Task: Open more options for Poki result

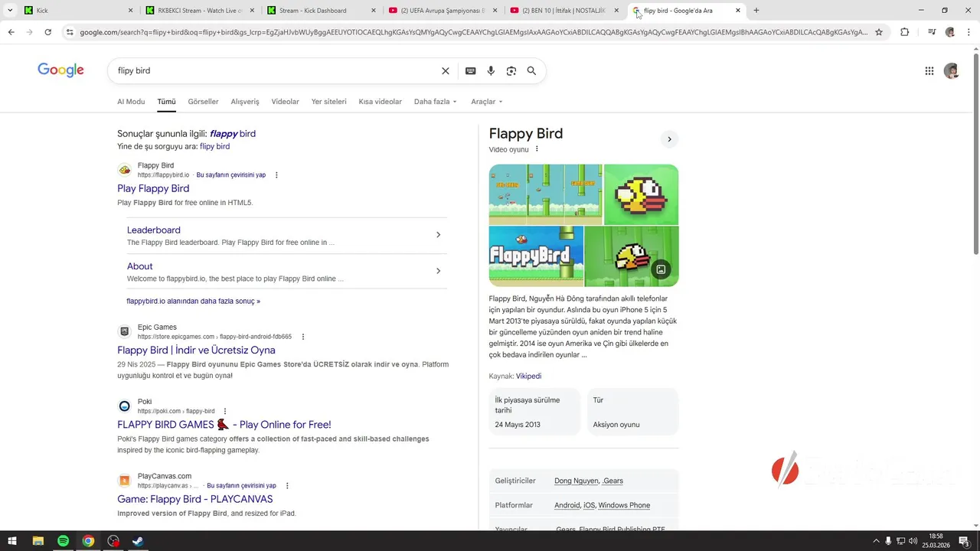Action: coord(225,411)
